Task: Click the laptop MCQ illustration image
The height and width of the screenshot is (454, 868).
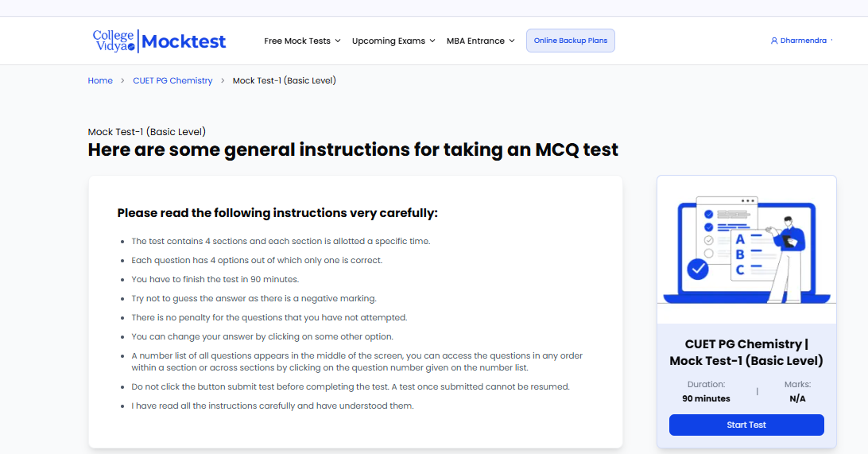Action: tap(746, 249)
